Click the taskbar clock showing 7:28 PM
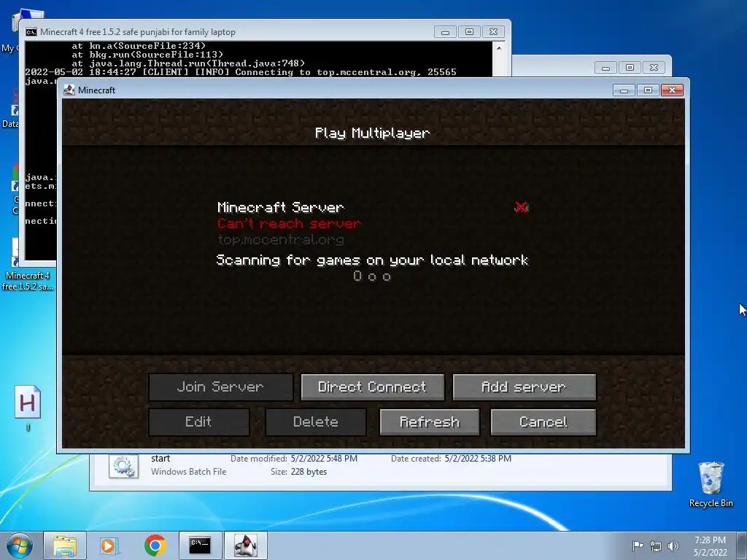747x560 pixels. 710,546
